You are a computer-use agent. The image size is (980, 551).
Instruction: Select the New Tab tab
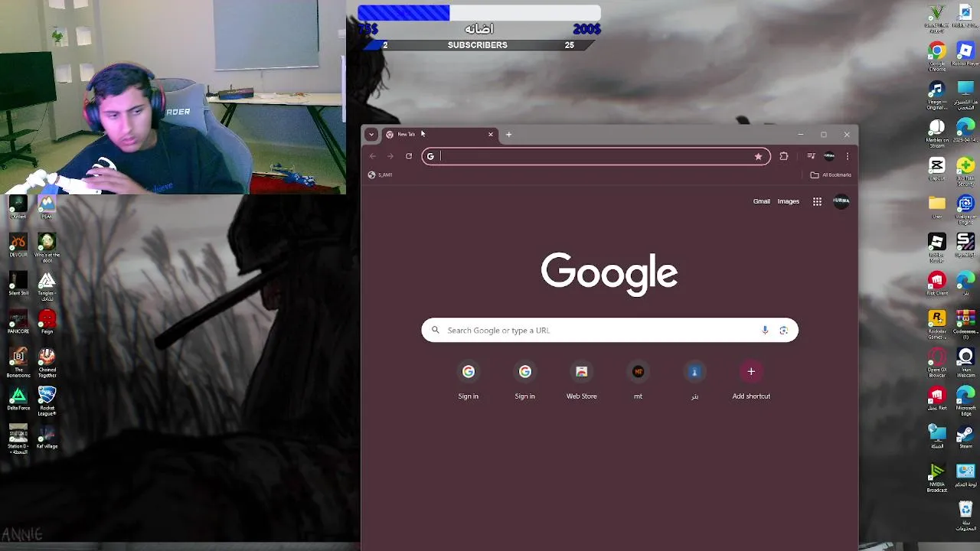tap(439, 135)
